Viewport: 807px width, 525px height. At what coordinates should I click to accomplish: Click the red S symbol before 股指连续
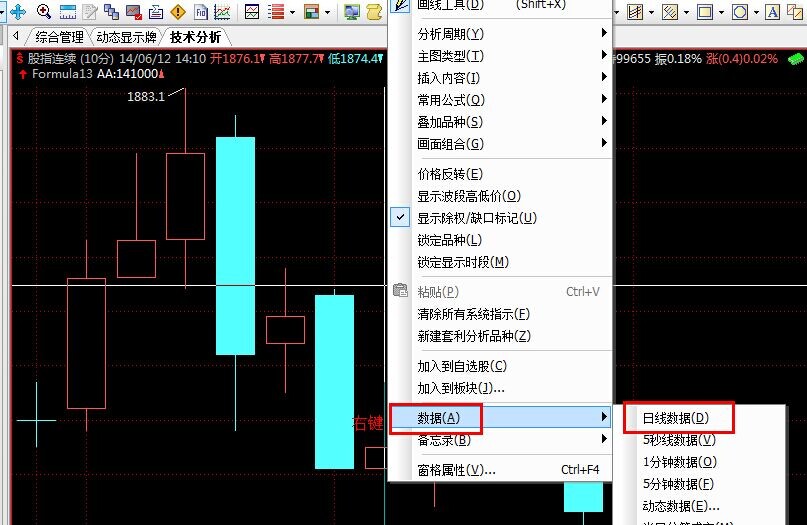[x=20, y=58]
